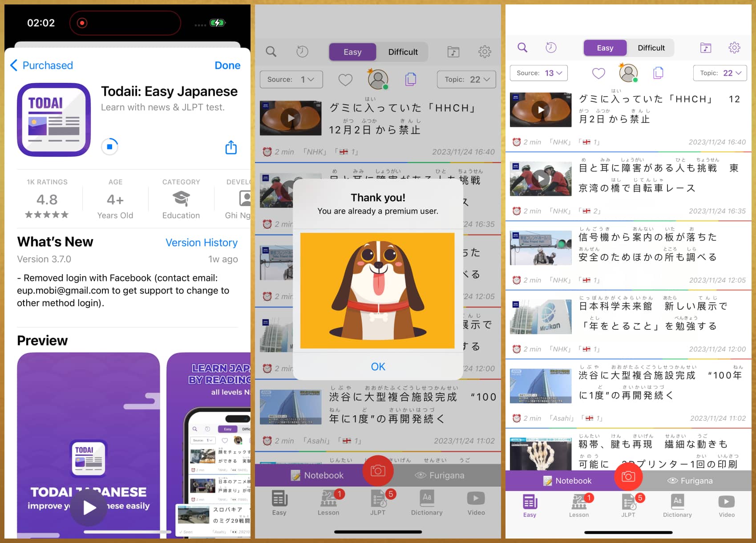Tap 02:02 clock in status bar
Image resolution: width=756 pixels, height=543 pixels.
(x=41, y=23)
